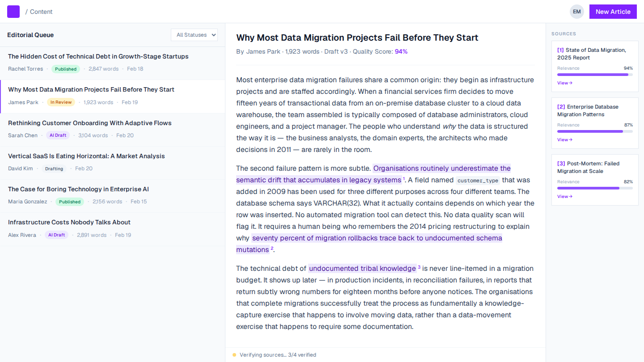The height and width of the screenshot is (362, 644).
Task: Open the purple app logo
Action: pos(13,11)
